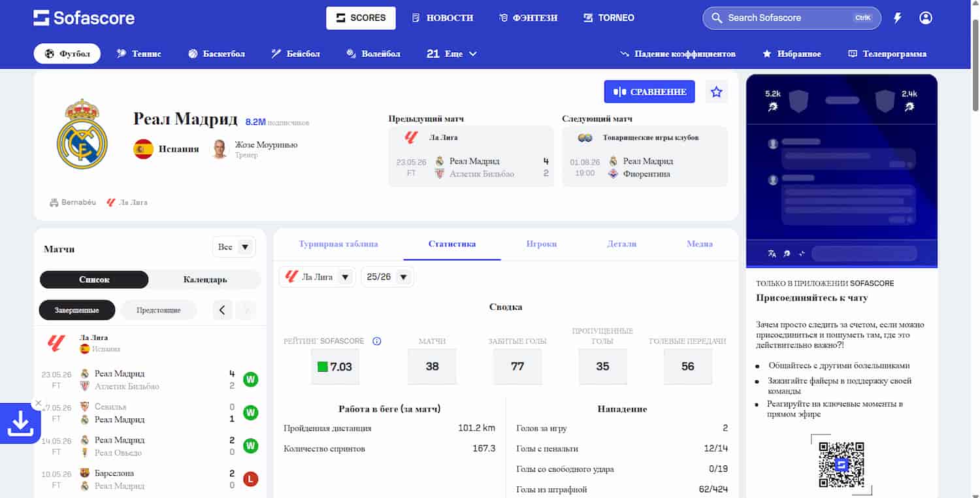Click the Real Madrid club crest
The height and width of the screenshot is (498, 980).
pyautogui.click(x=82, y=133)
